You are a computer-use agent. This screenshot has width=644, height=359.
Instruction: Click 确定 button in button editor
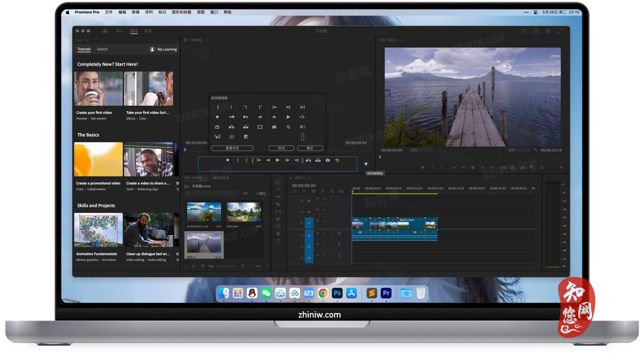click(x=310, y=148)
